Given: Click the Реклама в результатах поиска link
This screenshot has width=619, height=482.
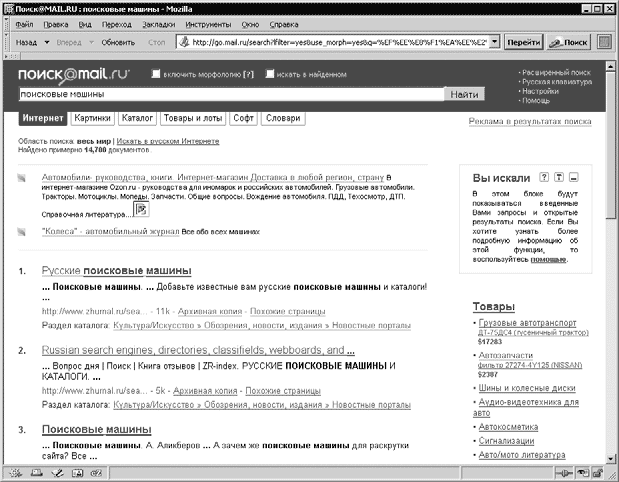Looking at the screenshot, I should tap(530, 121).
